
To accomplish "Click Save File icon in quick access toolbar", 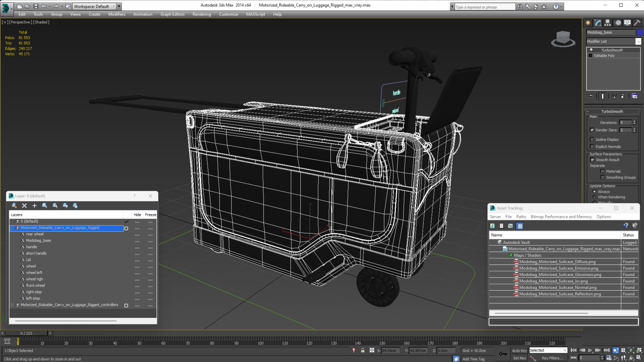I will [36, 6].
